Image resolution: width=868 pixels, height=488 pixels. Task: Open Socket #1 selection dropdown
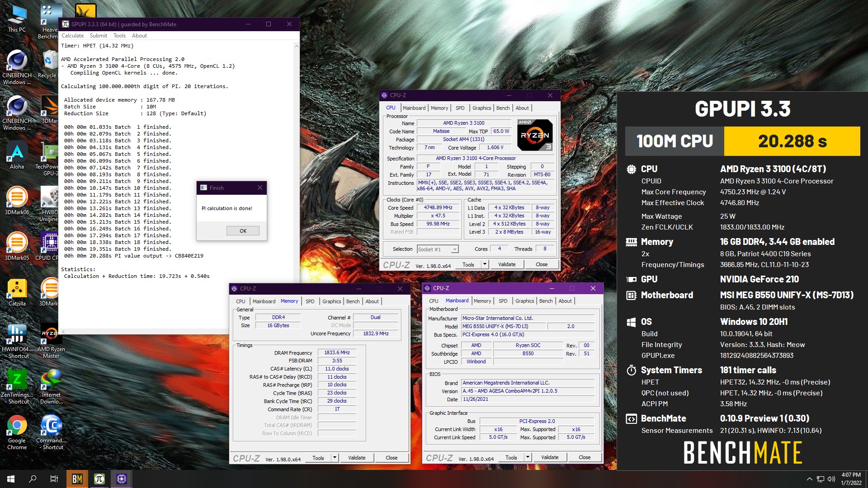pos(438,249)
